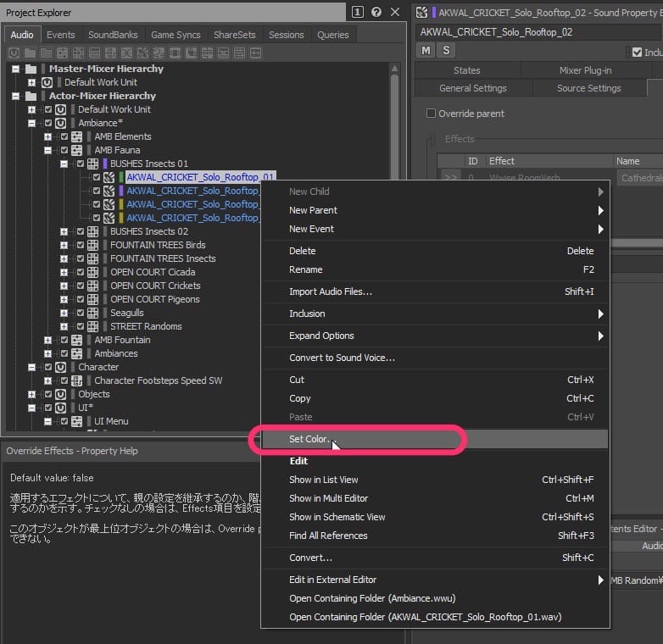
Task: Click the Ambiance work unit icon
Action: coord(60,123)
